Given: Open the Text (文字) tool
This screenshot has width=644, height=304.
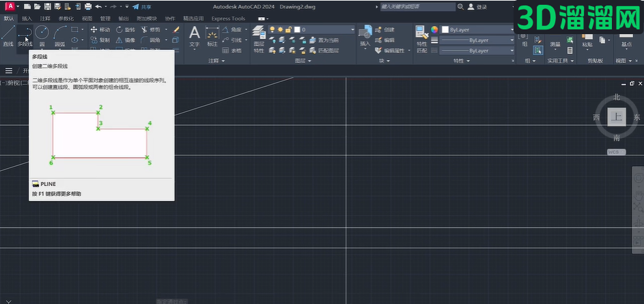Looking at the screenshot, I should click(194, 36).
